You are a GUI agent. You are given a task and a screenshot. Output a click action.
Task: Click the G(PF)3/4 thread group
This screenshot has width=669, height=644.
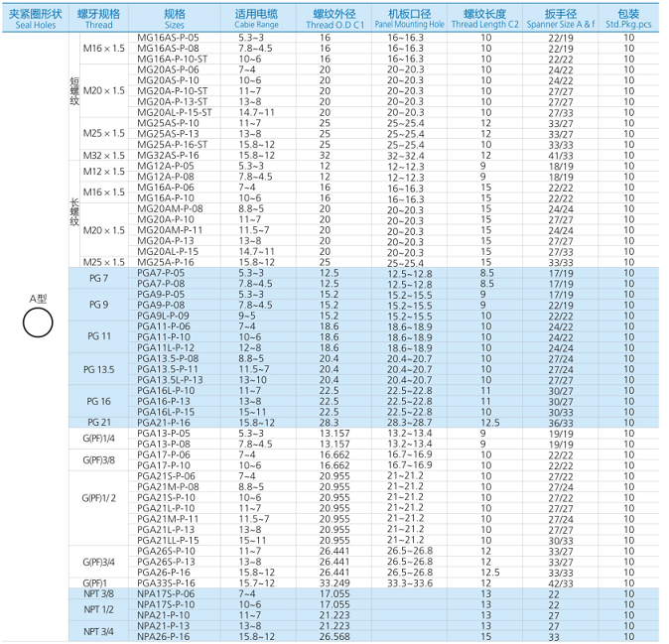pyautogui.click(x=98, y=562)
